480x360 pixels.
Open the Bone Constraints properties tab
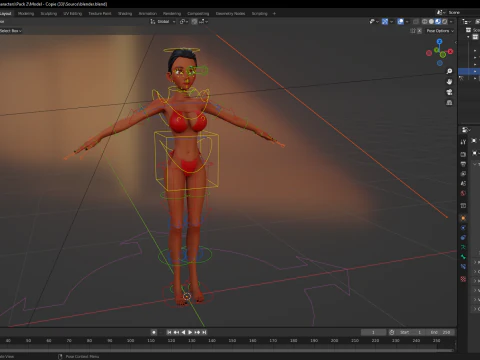click(x=463, y=266)
